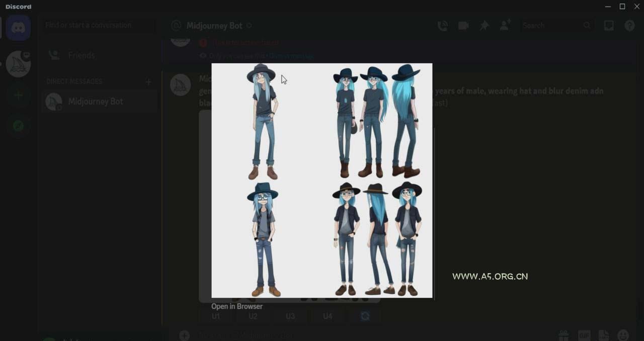This screenshot has width=644, height=341.
Task: Click the gift icon in message bar
Action: coord(563,335)
